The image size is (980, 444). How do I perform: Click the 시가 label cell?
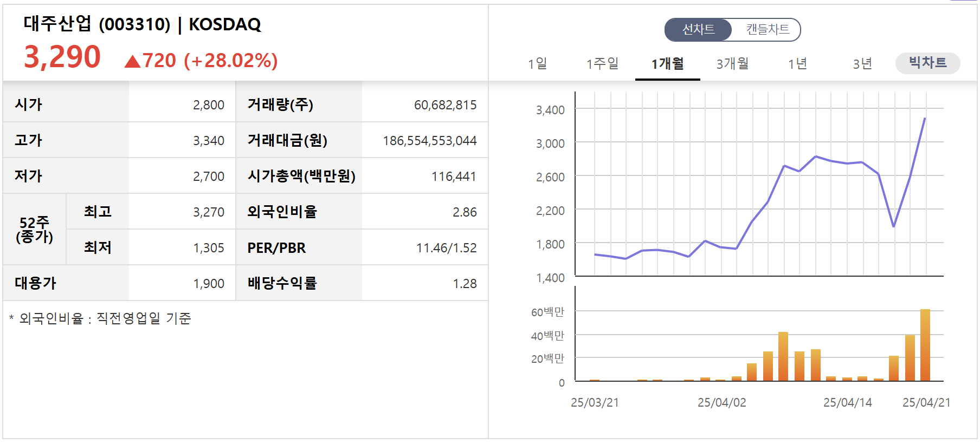click(x=66, y=105)
